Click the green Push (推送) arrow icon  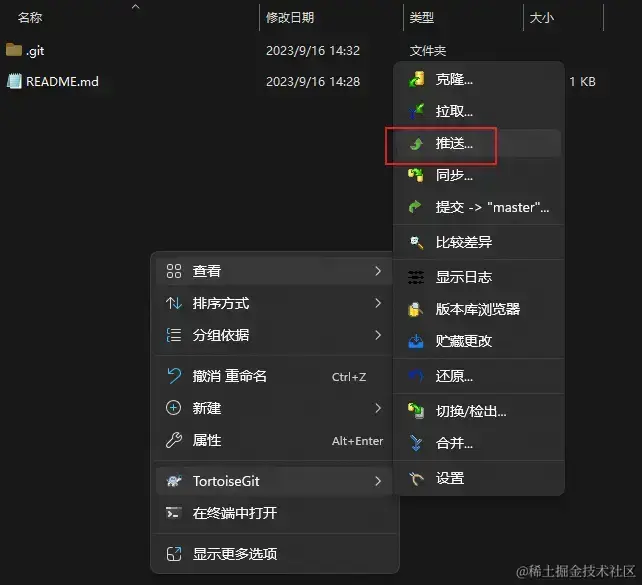click(416, 144)
